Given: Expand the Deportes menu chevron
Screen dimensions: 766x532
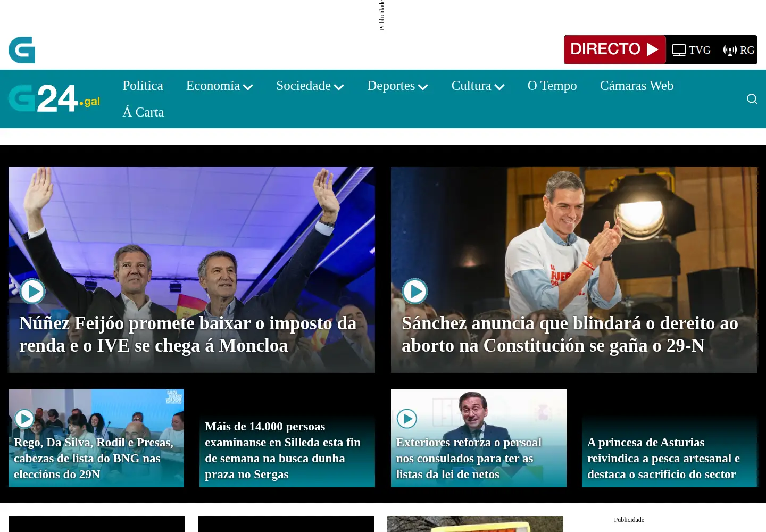Looking at the screenshot, I should [x=423, y=87].
